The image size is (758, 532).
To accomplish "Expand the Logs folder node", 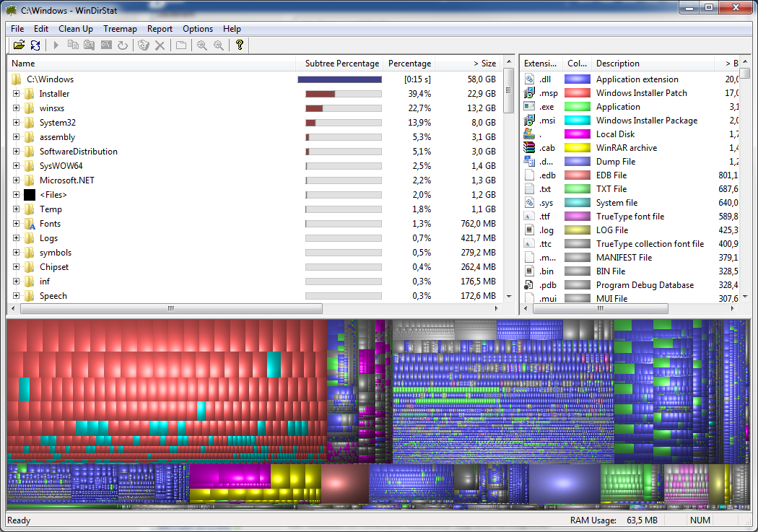I will coord(17,237).
